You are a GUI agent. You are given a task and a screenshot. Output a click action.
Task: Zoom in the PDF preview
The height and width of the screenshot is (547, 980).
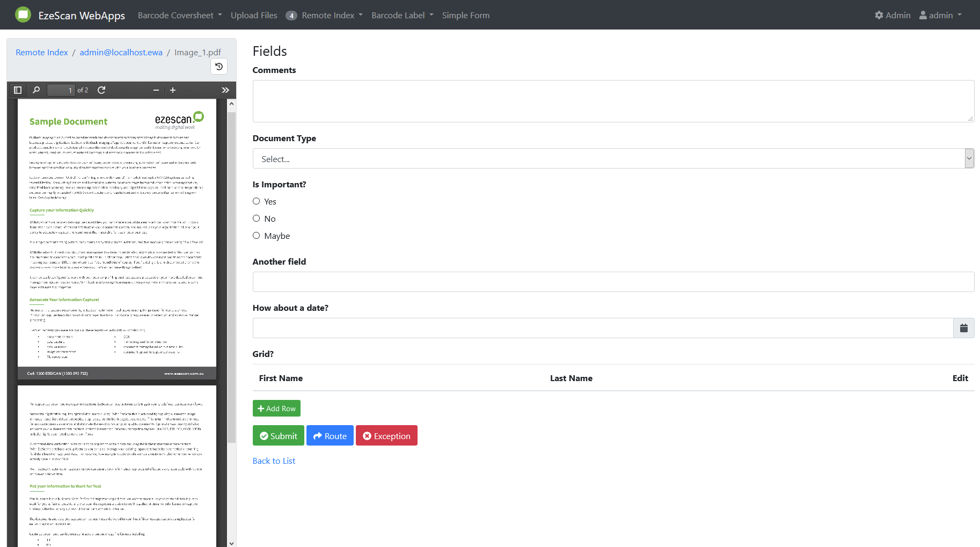coord(173,90)
